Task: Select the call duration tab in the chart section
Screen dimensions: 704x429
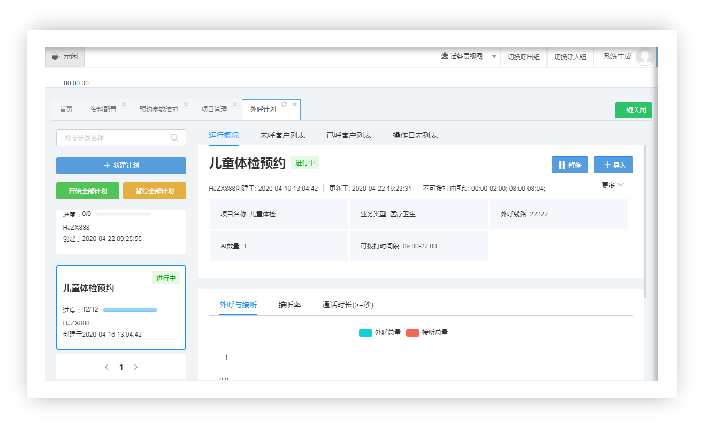Action: (347, 304)
